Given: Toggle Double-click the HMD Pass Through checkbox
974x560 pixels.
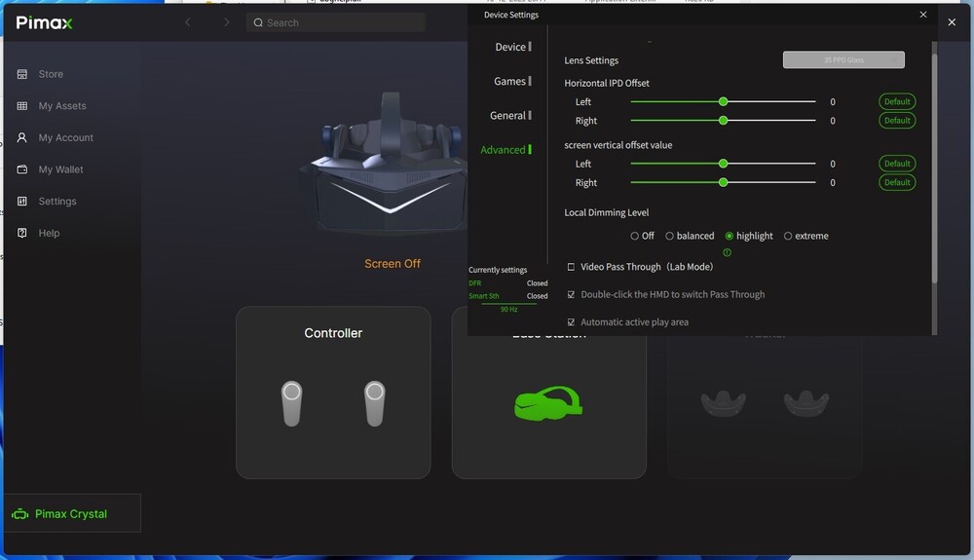Looking at the screenshot, I should (x=571, y=294).
